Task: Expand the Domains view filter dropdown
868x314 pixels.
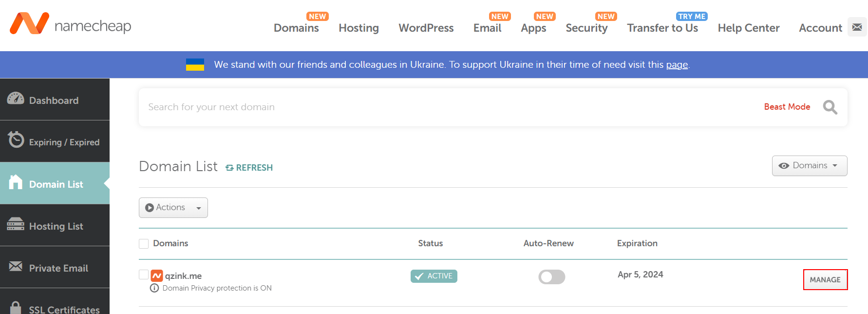Action: click(x=809, y=166)
